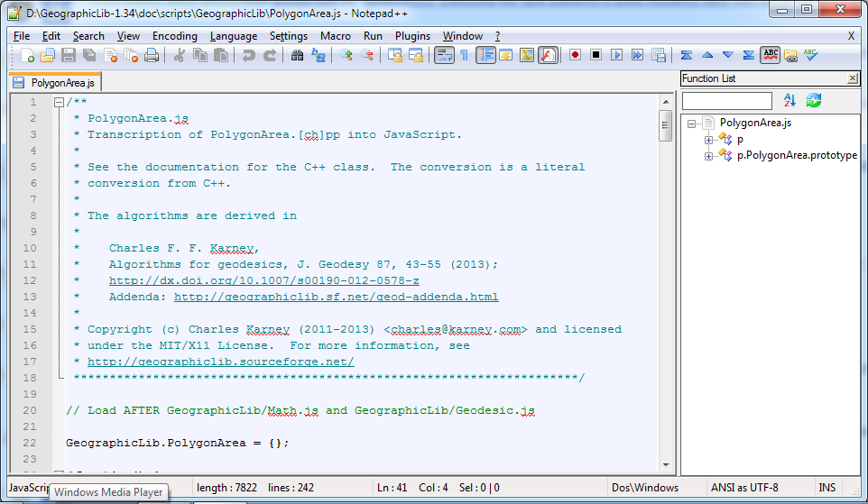Viewport: 868px width, 504px height.
Task: Sort Function List alphabetically
Action: (x=790, y=100)
